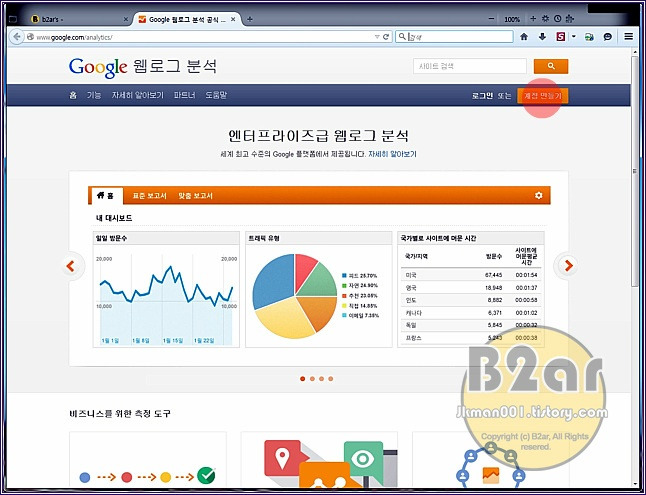This screenshot has height=495, width=646.
Task: Click the Google 웹로그 분석 logo
Action: (143, 67)
